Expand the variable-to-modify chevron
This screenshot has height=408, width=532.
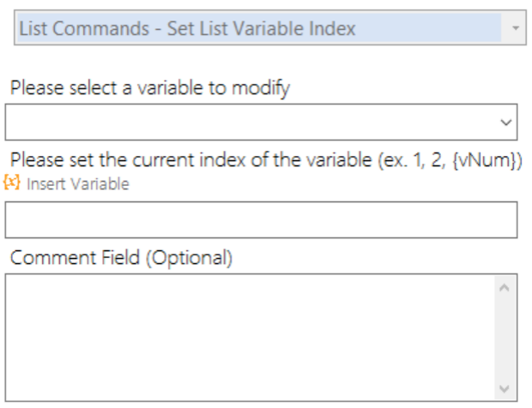(506, 123)
